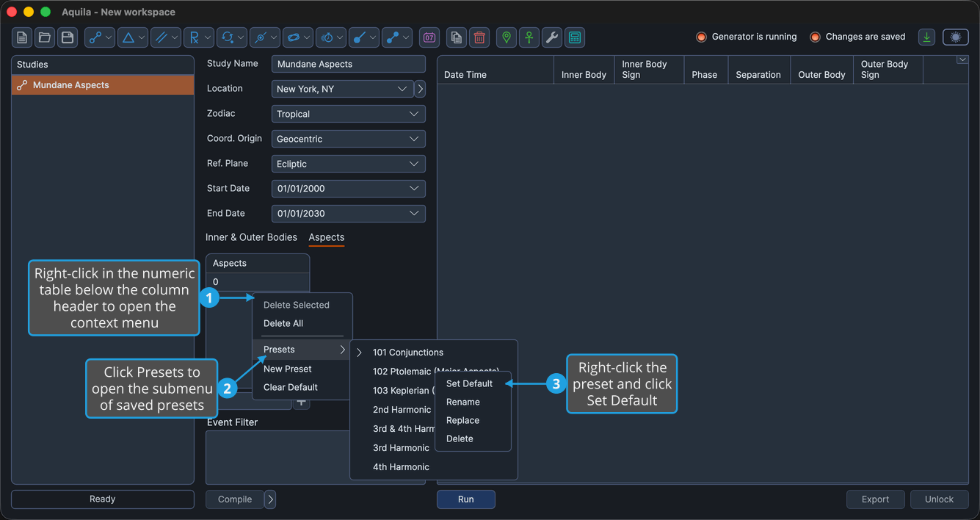The height and width of the screenshot is (520, 980).
Task: Click the Outer Body column header
Action: tap(822, 70)
